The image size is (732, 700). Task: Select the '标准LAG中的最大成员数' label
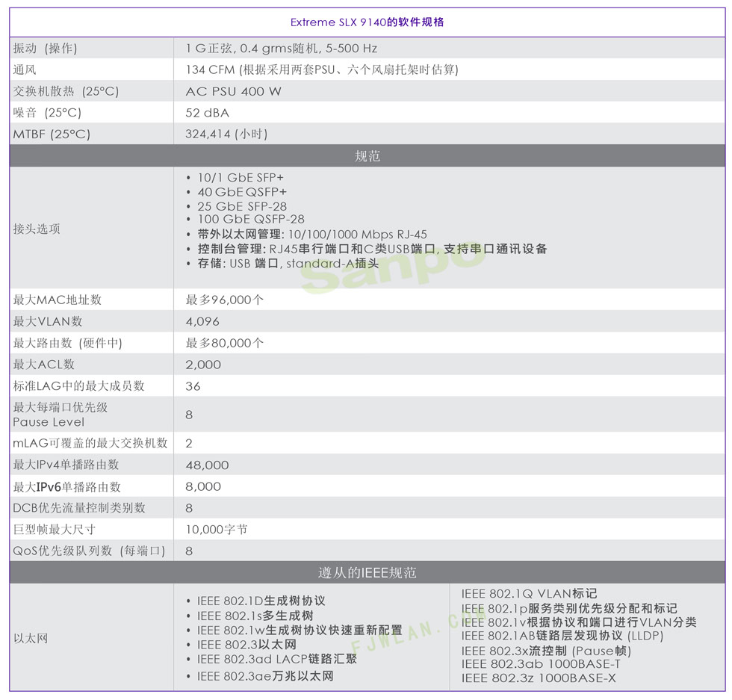(79, 385)
